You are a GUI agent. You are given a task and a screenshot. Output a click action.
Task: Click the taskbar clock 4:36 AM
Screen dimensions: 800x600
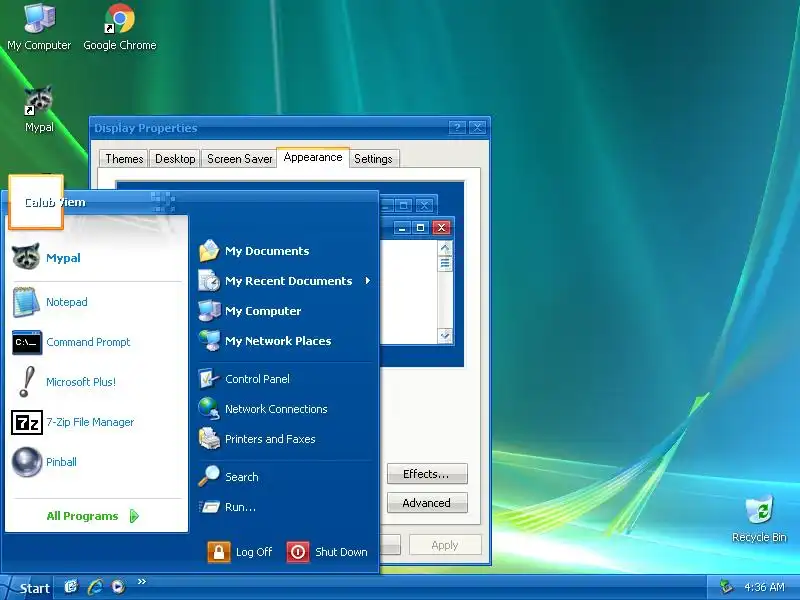tap(764, 587)
